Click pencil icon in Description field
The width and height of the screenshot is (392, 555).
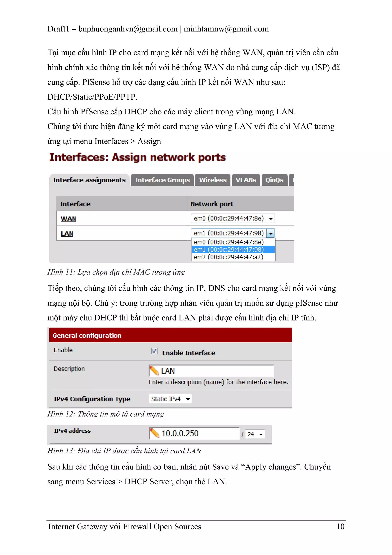(x=154, y=371)
